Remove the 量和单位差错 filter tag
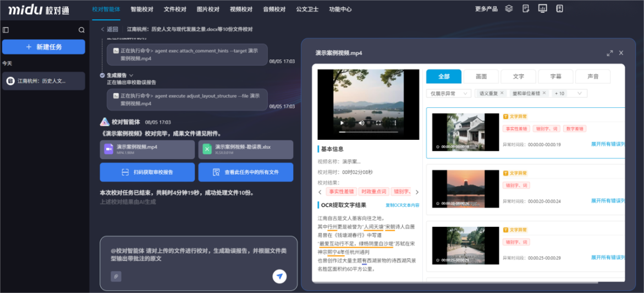This screenshot has height=293, width=644. click(544, 94)
